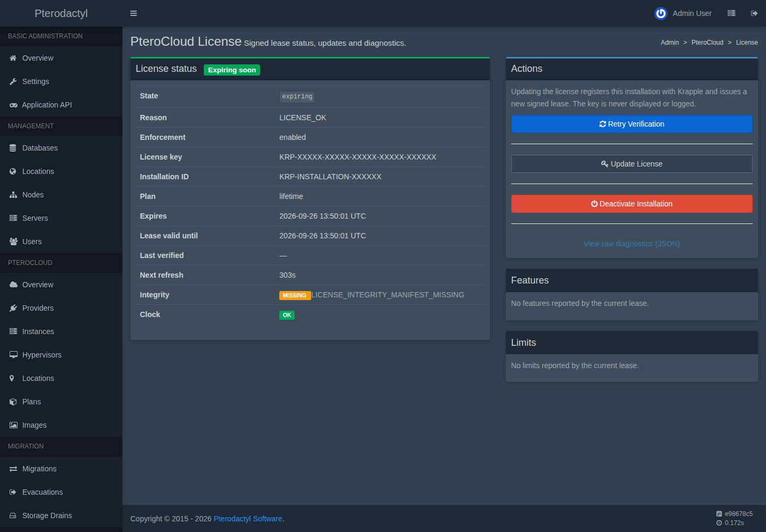
Task: Click the globe icon beside Management Locations
Action: [13, 171]
